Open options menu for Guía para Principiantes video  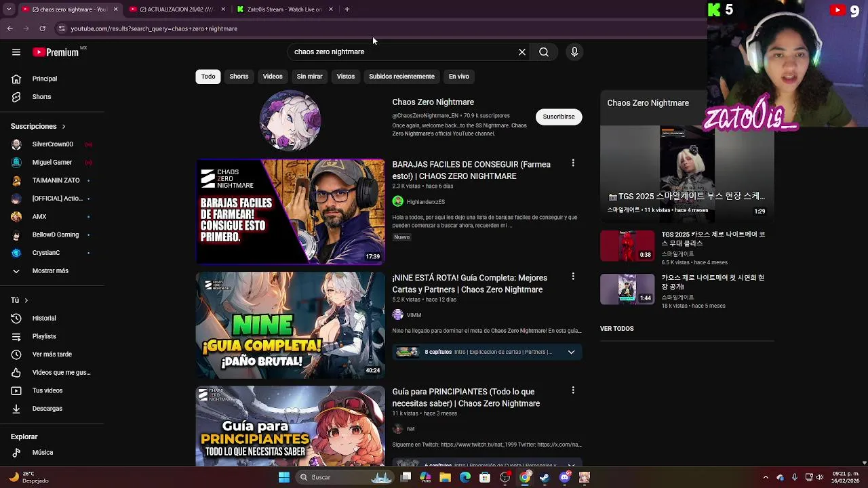pyautogui.click(x=573, y=390)
